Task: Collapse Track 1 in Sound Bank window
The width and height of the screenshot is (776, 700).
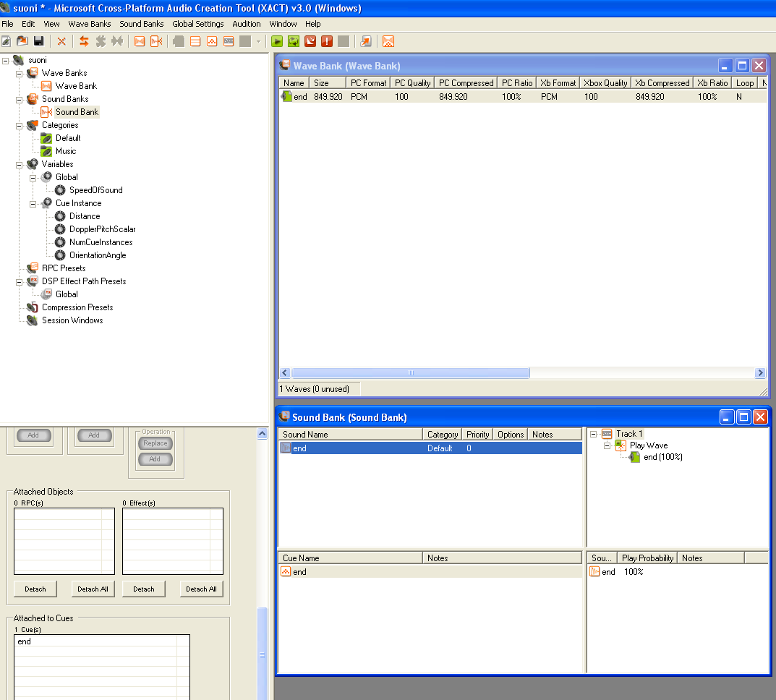Action: pyautogui.click(x=593, y=435)
